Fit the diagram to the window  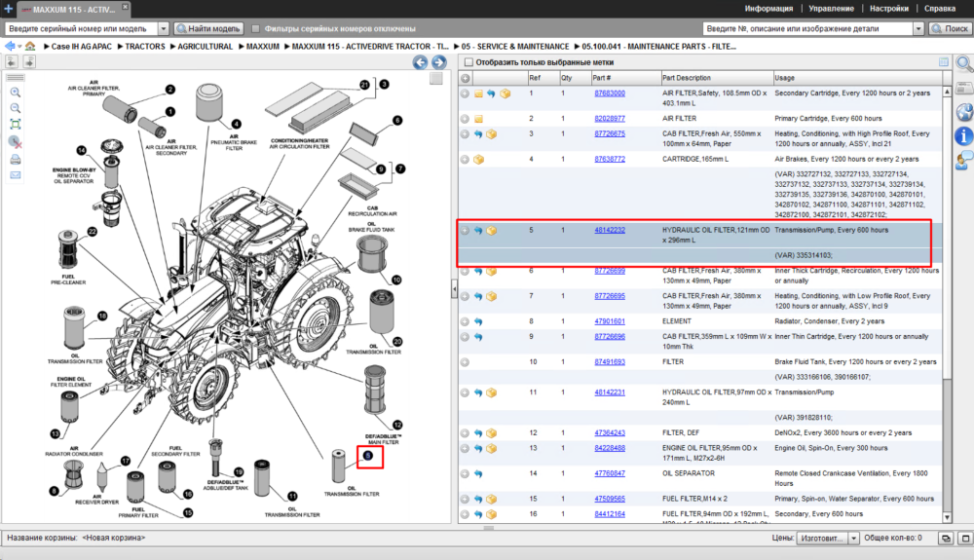click(x=16, y=124)
